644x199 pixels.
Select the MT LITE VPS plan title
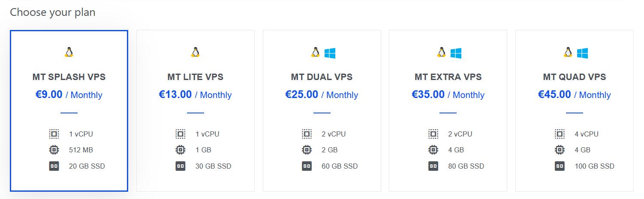point(196,77)
